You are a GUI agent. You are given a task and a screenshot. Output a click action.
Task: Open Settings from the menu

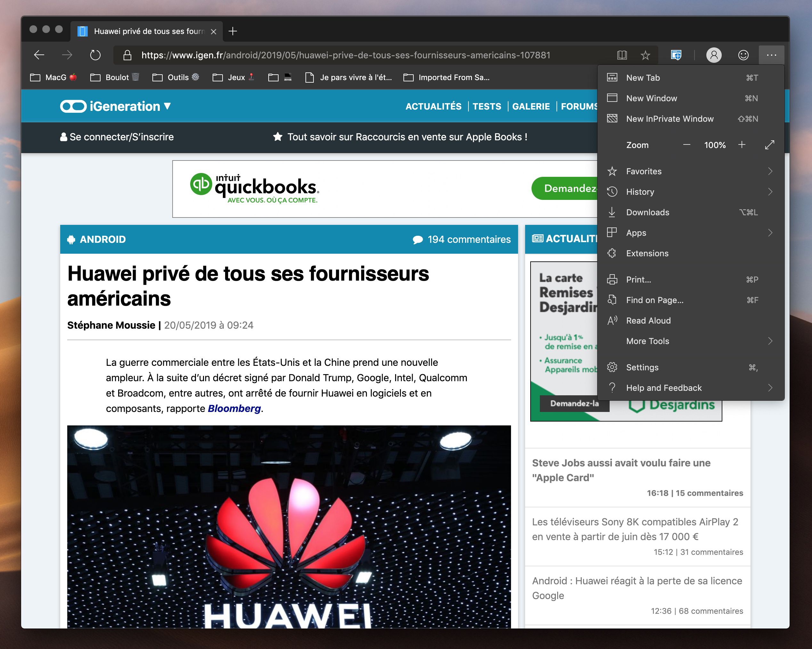click(691, 367)
